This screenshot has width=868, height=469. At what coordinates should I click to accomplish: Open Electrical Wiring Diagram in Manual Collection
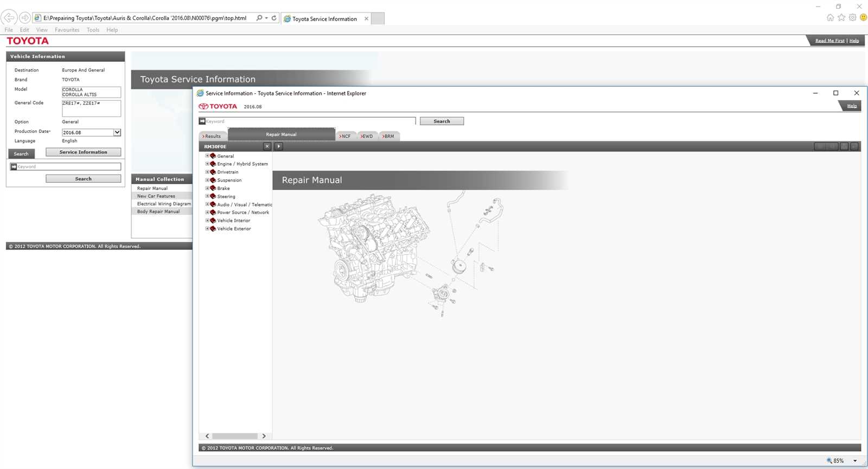tap(164, 204)
